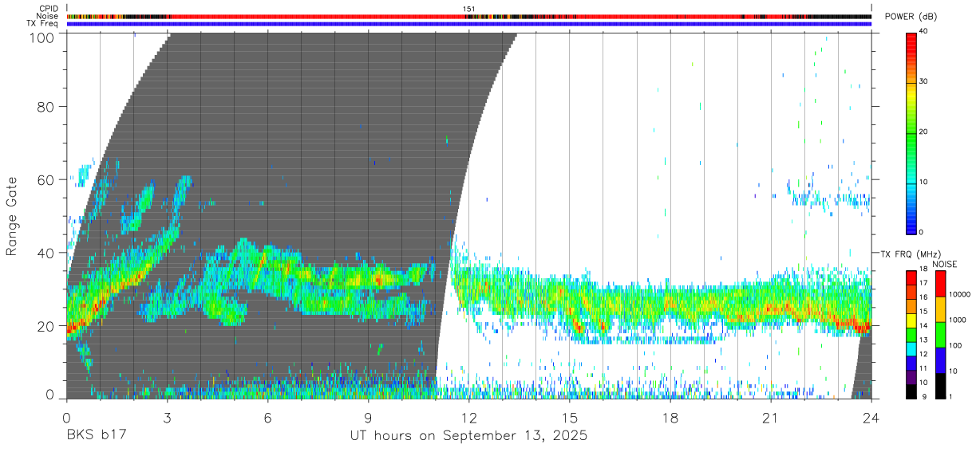Click the "BKS b17" radar beam label
The width and height of the screenshot is (980, 452).
(x=97, y=436)
